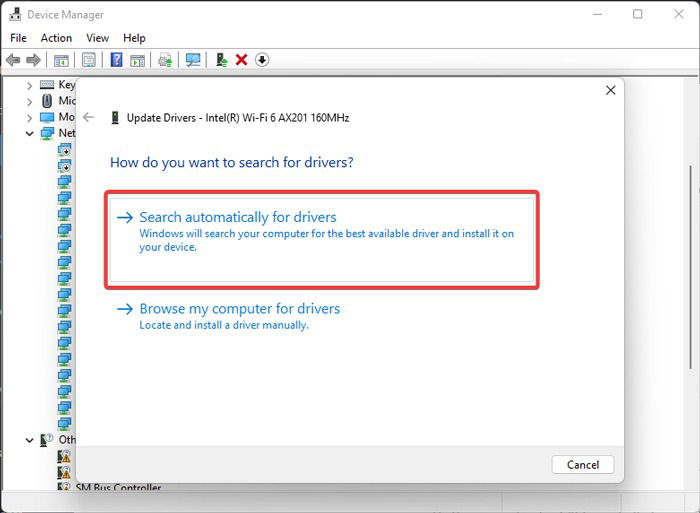Click the device tree vertical scrollbar
The width and height of the screenshot is (700, 513).
pos(690,267)
